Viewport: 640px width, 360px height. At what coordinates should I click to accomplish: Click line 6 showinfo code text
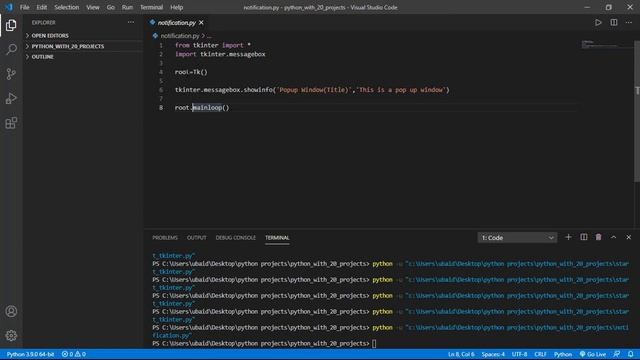(x=312, y=90)
